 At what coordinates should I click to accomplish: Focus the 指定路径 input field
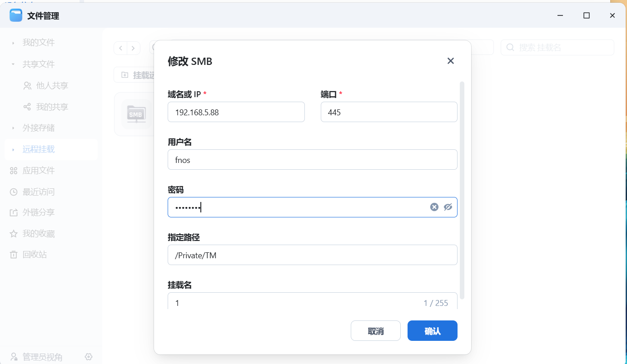(x=312, y=255)
